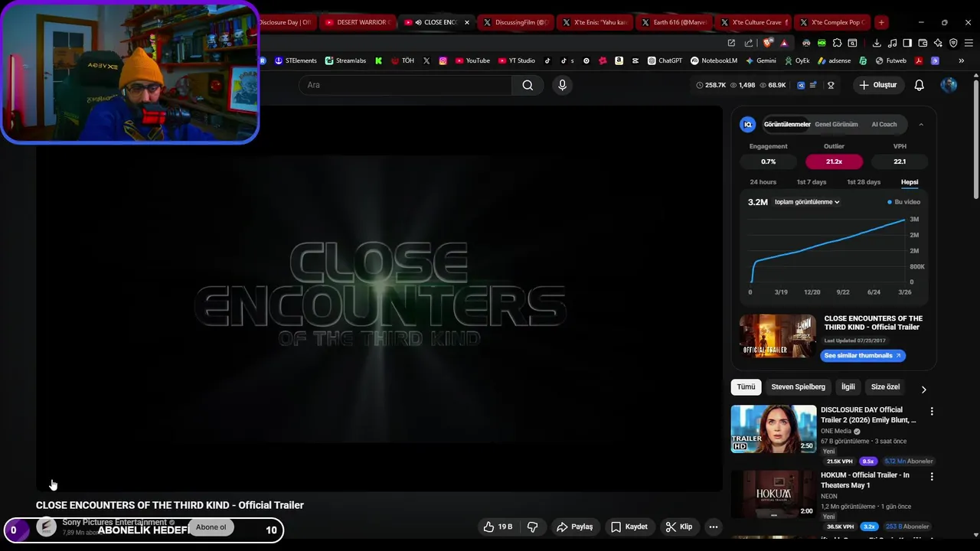
Task: Select the Tümü filter chip
Action: click(746, 387)
